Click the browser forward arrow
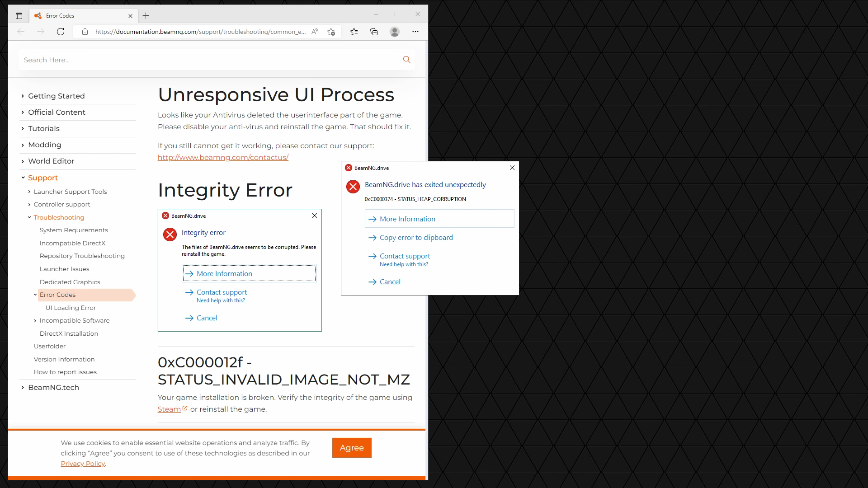The width and height of the screenshot is (868, 488). point(41,32)
